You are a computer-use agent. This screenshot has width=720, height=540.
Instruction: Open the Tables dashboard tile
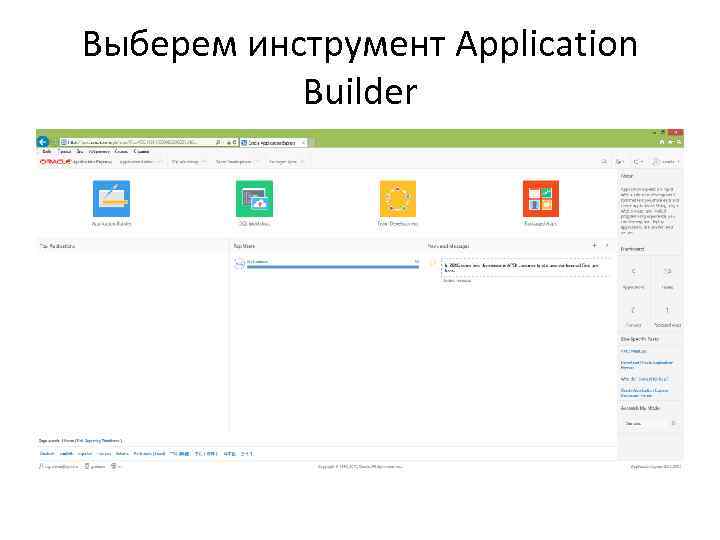tap(667, 277)
